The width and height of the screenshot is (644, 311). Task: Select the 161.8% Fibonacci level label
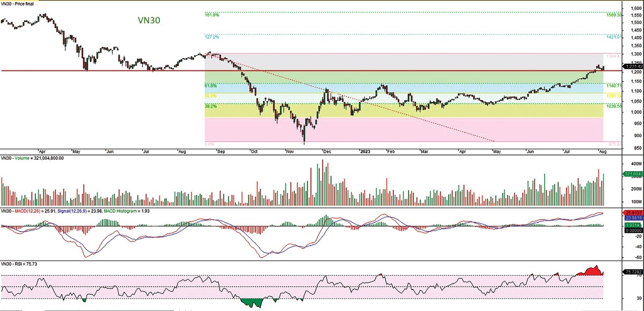(x=211, y=15)
